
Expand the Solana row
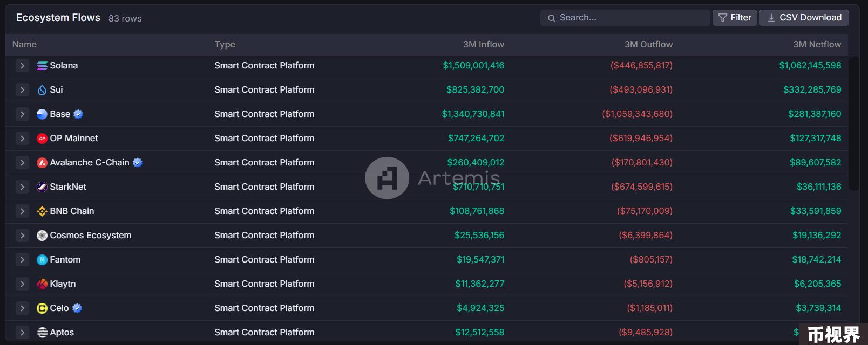[x=22, y=66]
